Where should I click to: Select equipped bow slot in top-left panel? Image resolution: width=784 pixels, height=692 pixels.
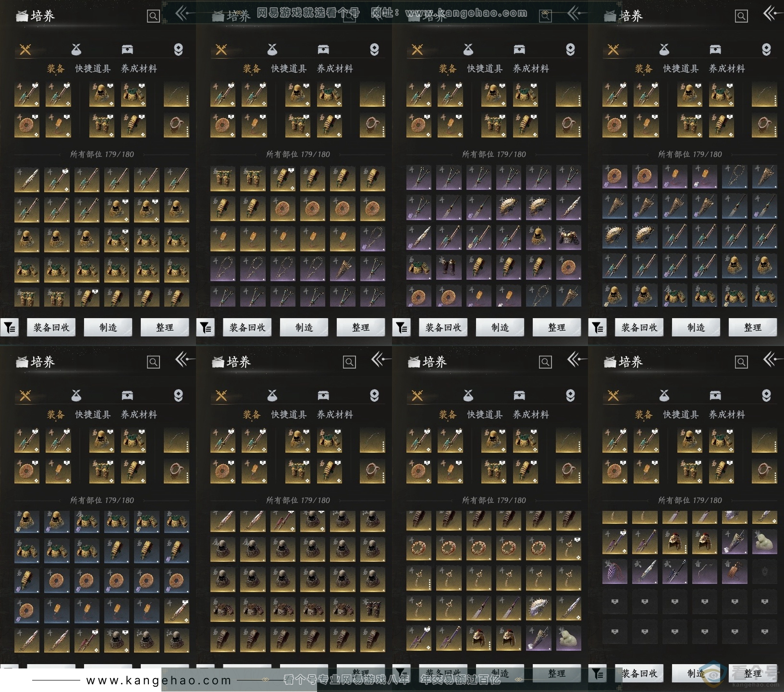tap(176, 94)
